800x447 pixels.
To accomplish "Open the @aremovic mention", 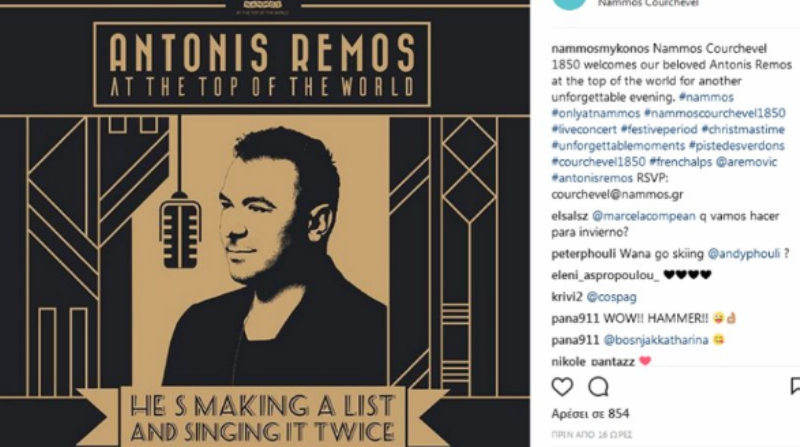I will 746,162.
